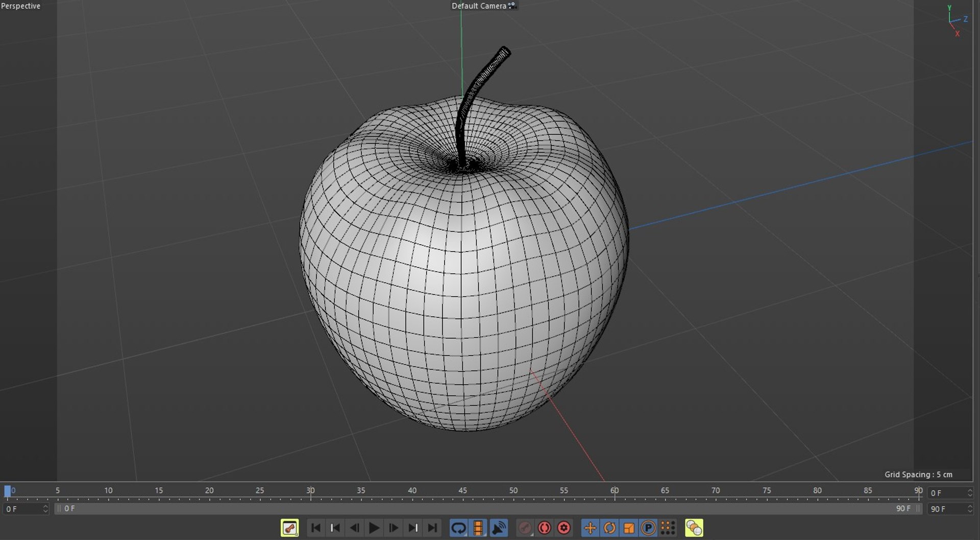Go to the start of the animation
The image size is (980, 540).
[x=315, y=528]
